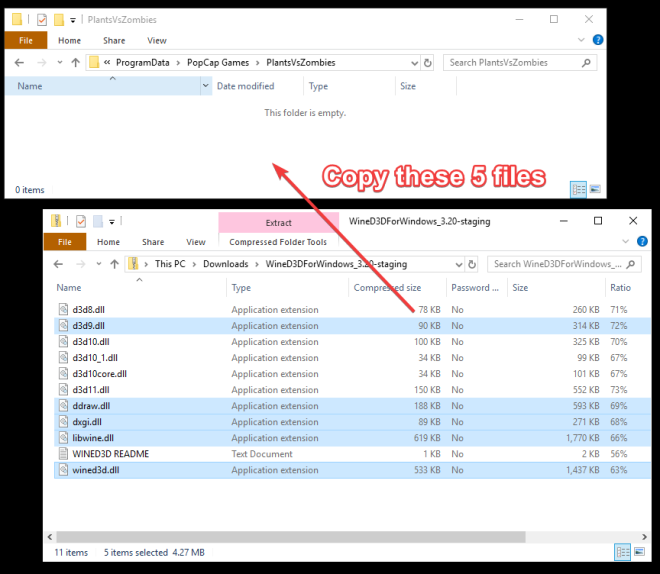The width and height of the screenshot is (660, 574).
Task: Click horizontal scrollbar thumb in WineD3D window
Action: tap(291, 537)
